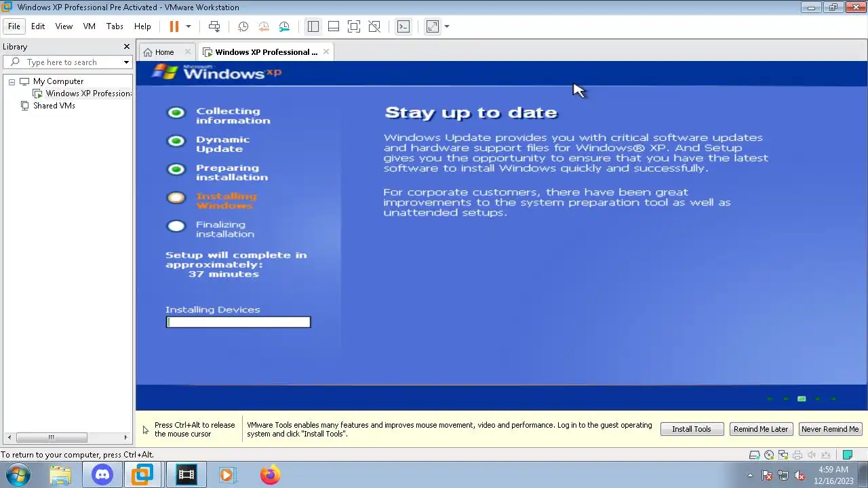Toggle the thumbnail bar view icon
Viewport: 868px width, 488px height.
click(x=333, y=26)
